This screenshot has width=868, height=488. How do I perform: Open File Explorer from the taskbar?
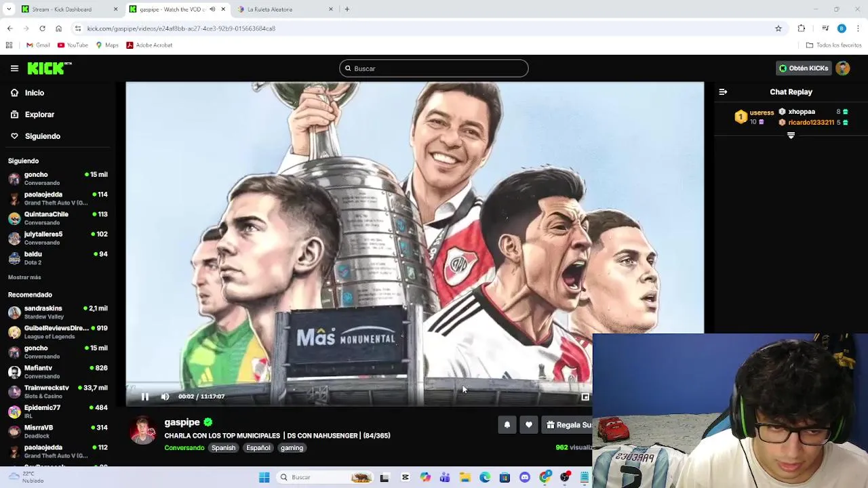click(x=465, y=477)
